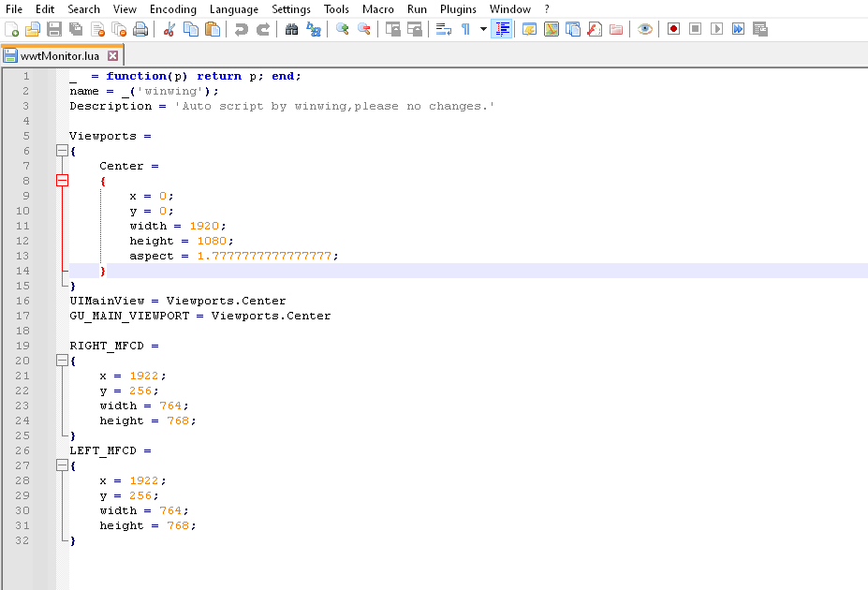The image size is (868, 590).
Task: Zoom in with the magnifier plus icon
Action: click(x=342, y=29)
